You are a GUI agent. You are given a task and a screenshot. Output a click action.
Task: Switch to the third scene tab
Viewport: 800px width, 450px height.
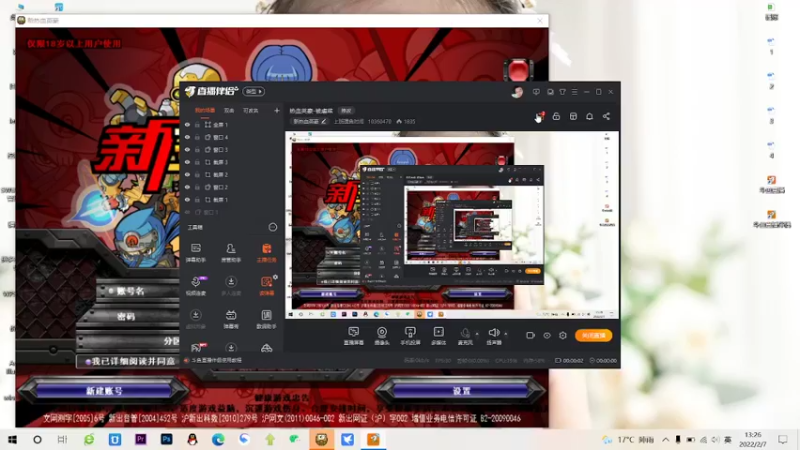[x=250, y=110]
